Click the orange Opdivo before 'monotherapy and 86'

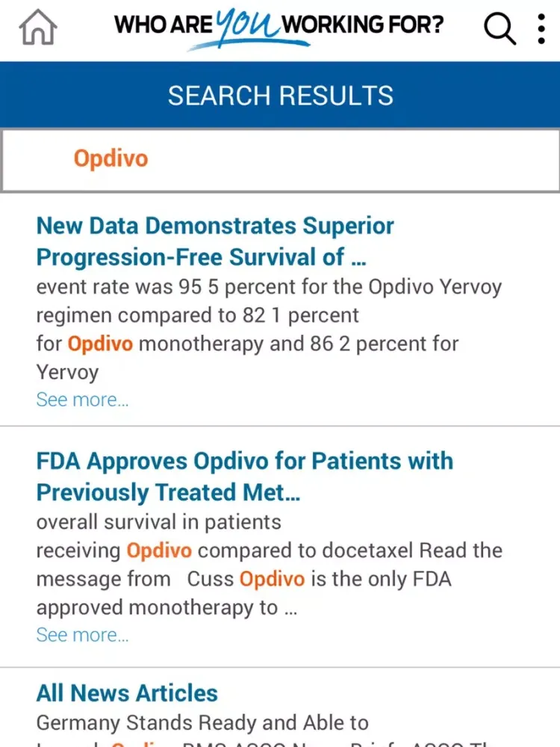(x=100, y=344)
